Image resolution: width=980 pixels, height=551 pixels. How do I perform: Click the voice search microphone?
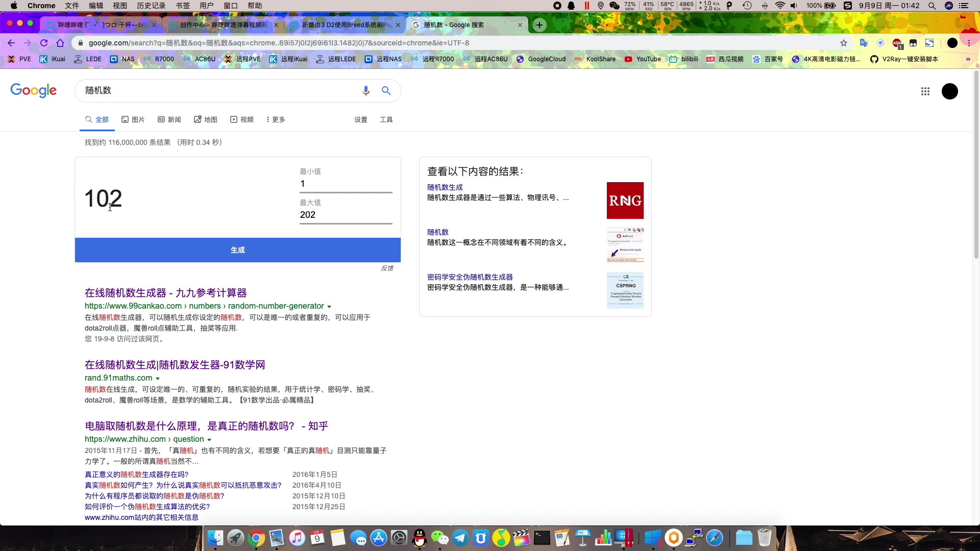point(365,90)
